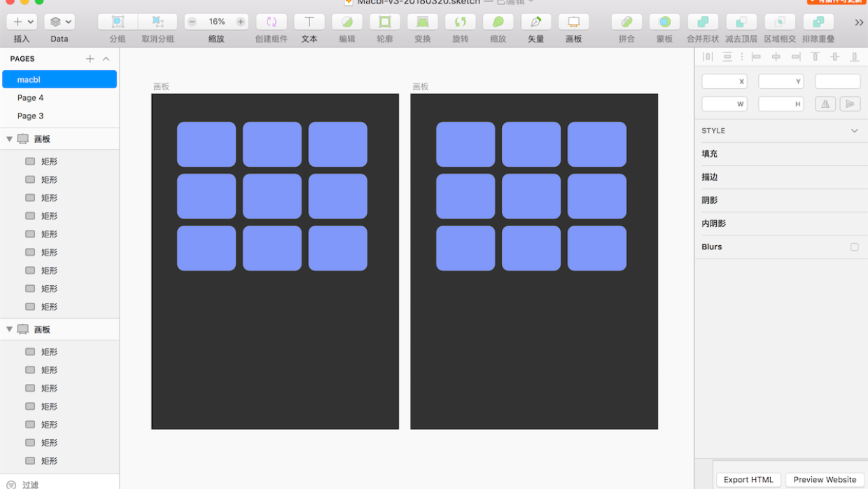Screen dimensions: 868x489
Task: Select the macbl page
Action: [59, 79]
